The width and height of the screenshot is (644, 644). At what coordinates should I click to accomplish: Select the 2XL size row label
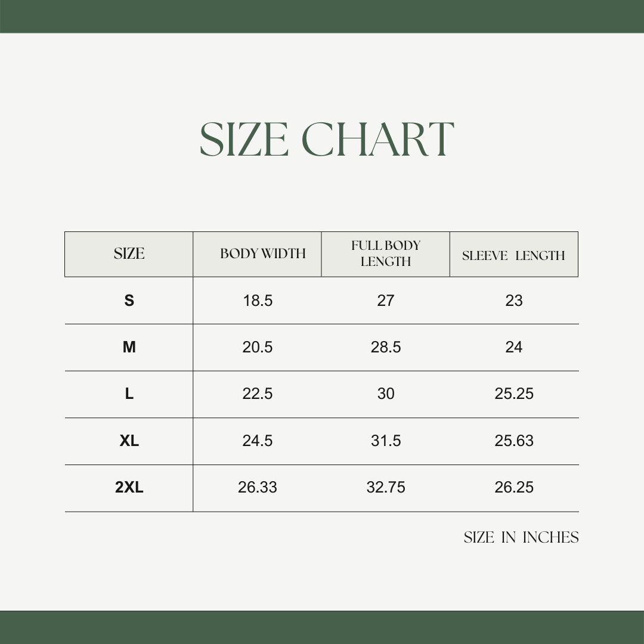coord(129,488)
